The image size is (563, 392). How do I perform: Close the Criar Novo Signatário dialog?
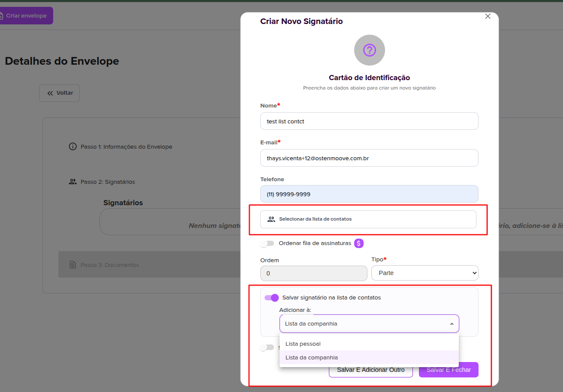coord(488,16)
